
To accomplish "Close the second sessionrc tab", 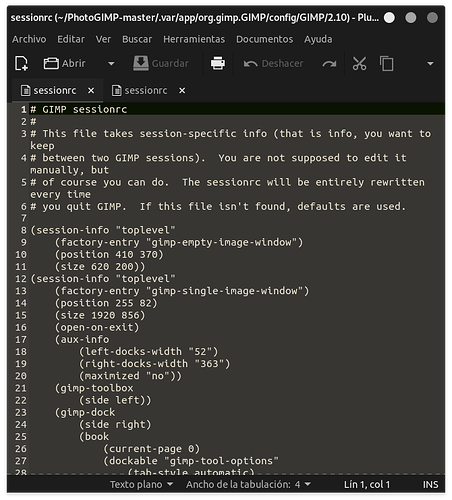I will [182, 90].
